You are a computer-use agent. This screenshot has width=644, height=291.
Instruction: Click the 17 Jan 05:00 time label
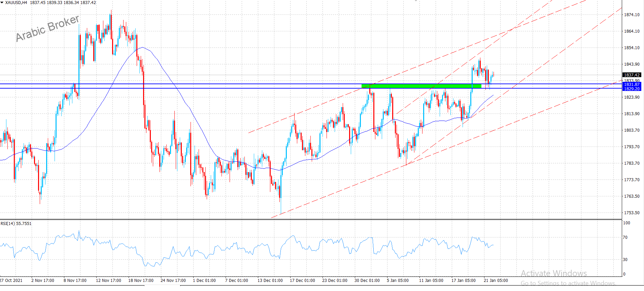[x=463, y=281]
